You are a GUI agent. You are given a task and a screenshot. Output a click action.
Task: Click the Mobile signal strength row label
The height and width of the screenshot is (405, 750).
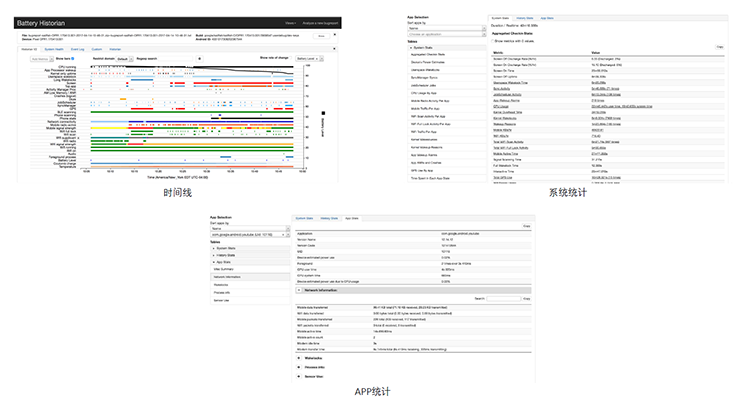[x=61, y=128]
